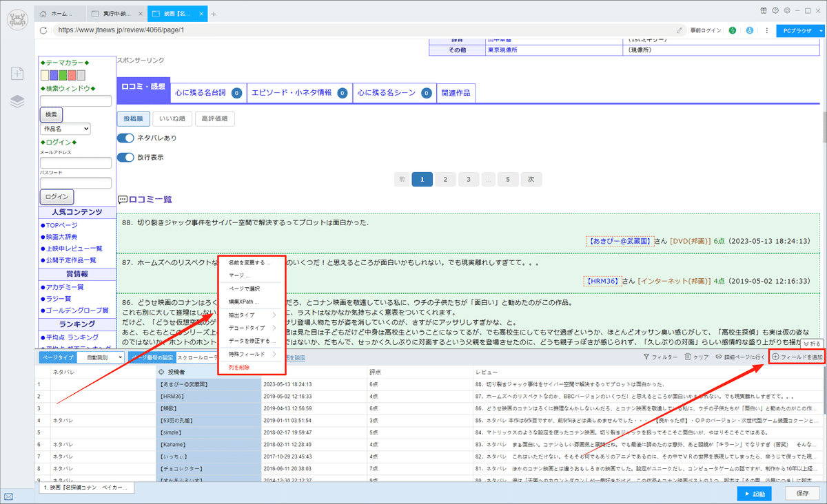This screenshot has width=827, height=504.
Task: Expand 特殊フィールド submenu
Action: (x=252, y=354)
